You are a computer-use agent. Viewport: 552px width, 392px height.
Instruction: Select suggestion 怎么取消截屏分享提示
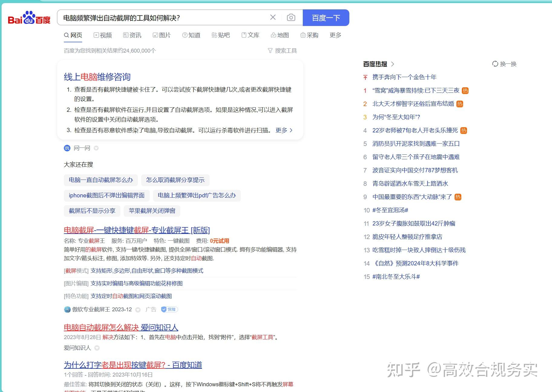tap(175, 180)
